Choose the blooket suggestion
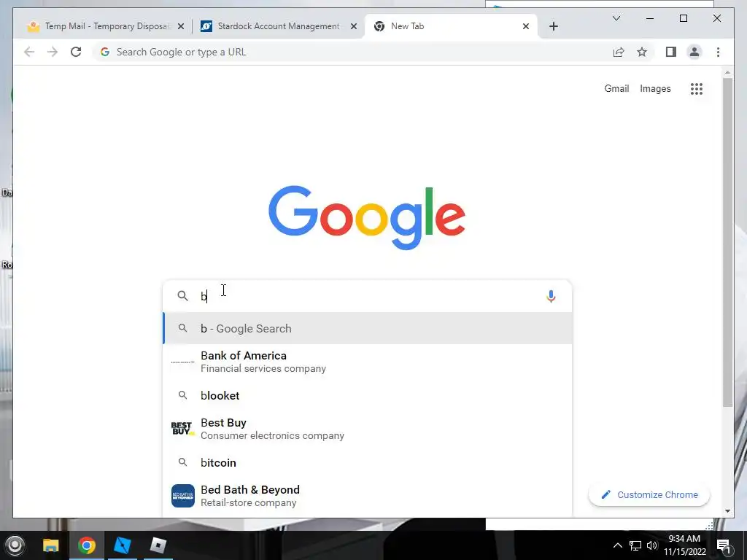Screen dimensions: 747x560 click(367, 395)
